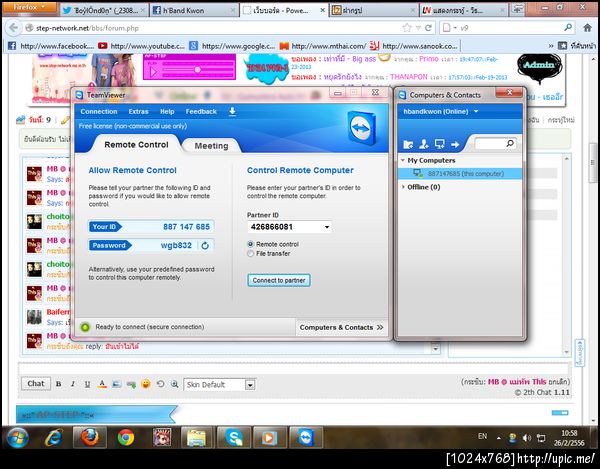600x469 pixels.
Task: Adjust the pink music player slider
Action: click(x=197, y=70)
